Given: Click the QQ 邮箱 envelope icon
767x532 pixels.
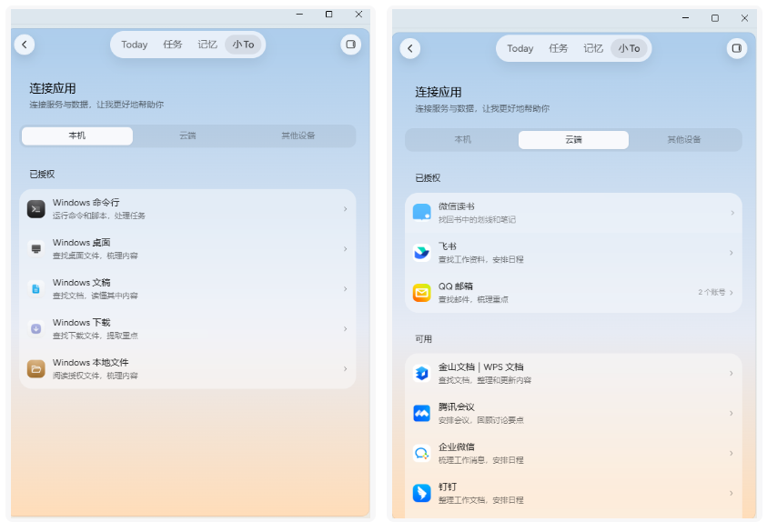Looking at the screenshot, I should (x=421, y=293).
